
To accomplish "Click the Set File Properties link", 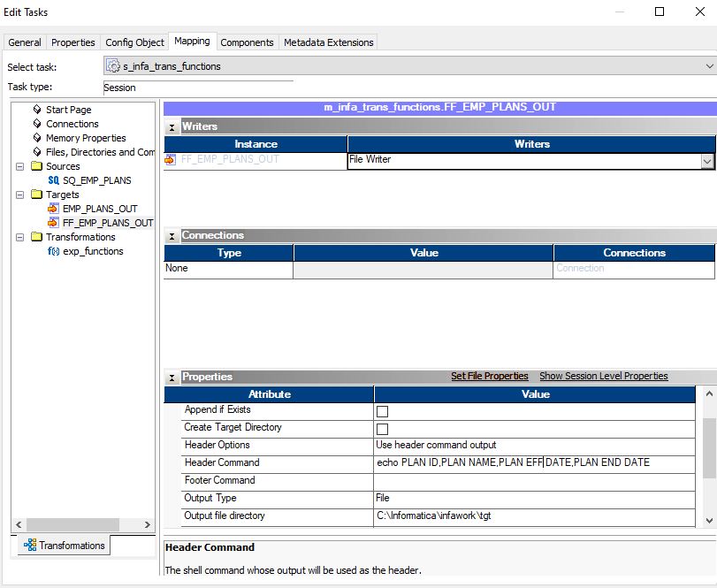I will pos(489,376).
